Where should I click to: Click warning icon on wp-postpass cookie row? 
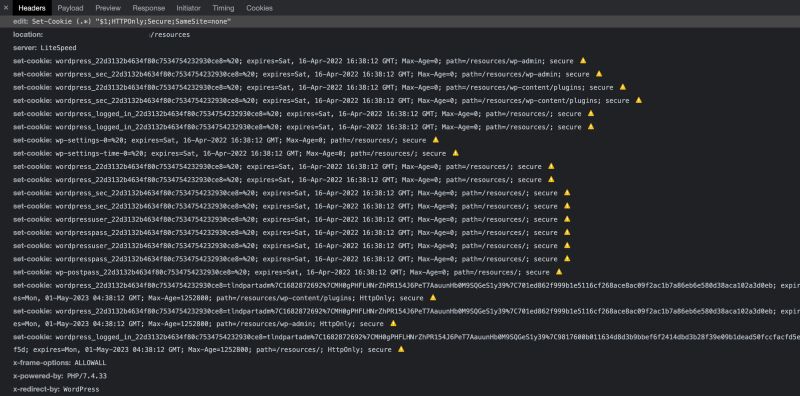click(559, 271)
